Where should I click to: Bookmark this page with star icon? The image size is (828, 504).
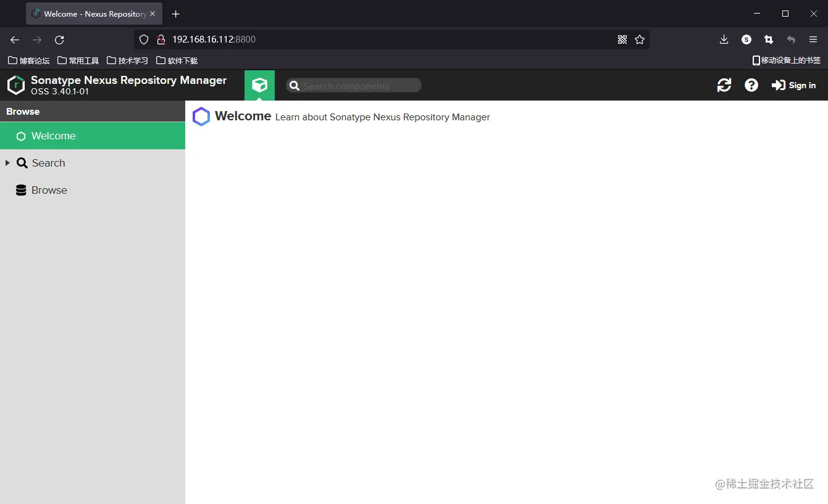tap(640, 39)
